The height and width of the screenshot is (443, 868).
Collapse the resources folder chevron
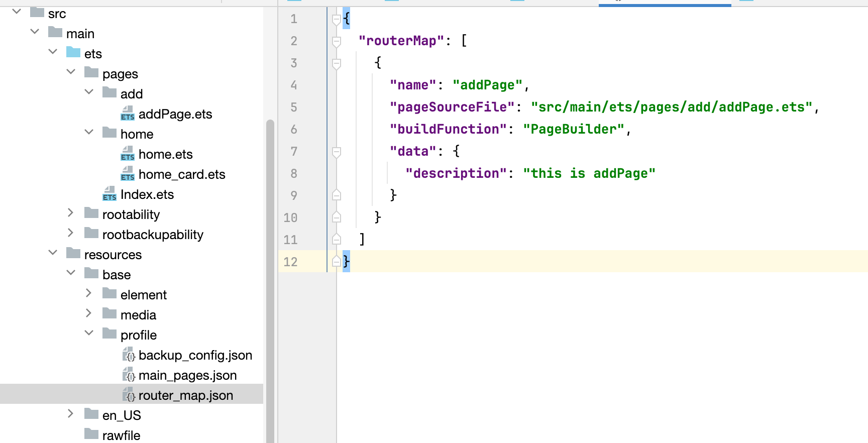(53, 253)
